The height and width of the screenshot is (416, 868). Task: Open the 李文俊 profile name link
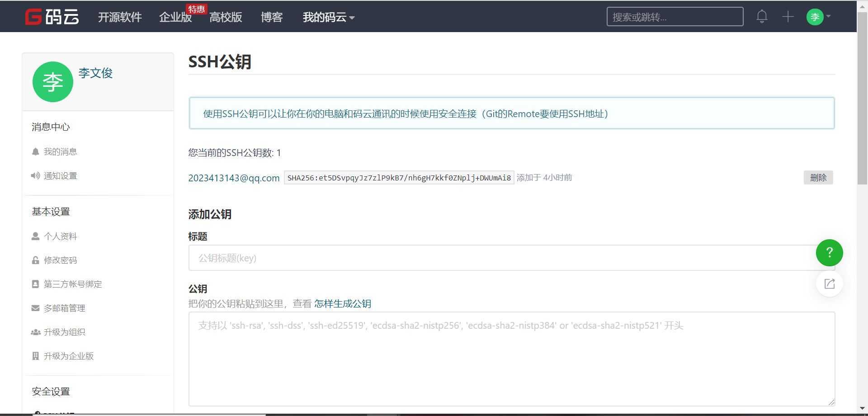point(95,73)
